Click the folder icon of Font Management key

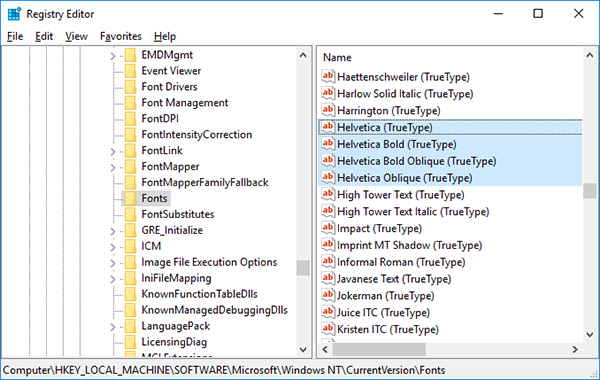(x=130, y=103)
